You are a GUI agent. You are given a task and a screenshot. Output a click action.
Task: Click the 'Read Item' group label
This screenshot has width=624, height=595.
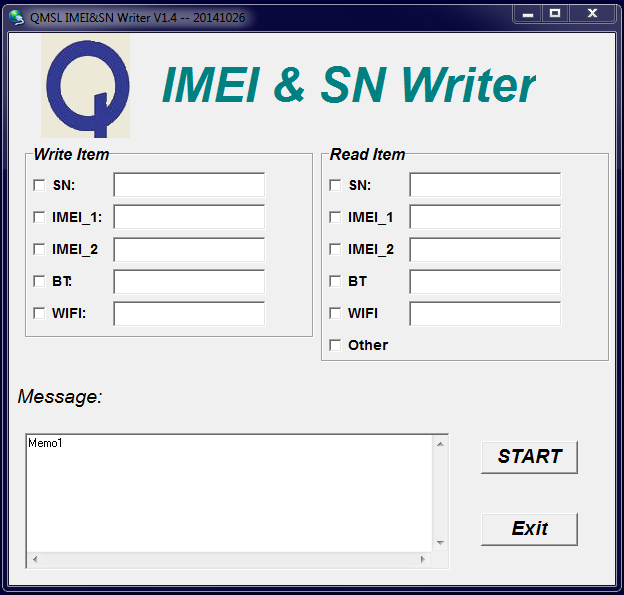tap(367, 154)
